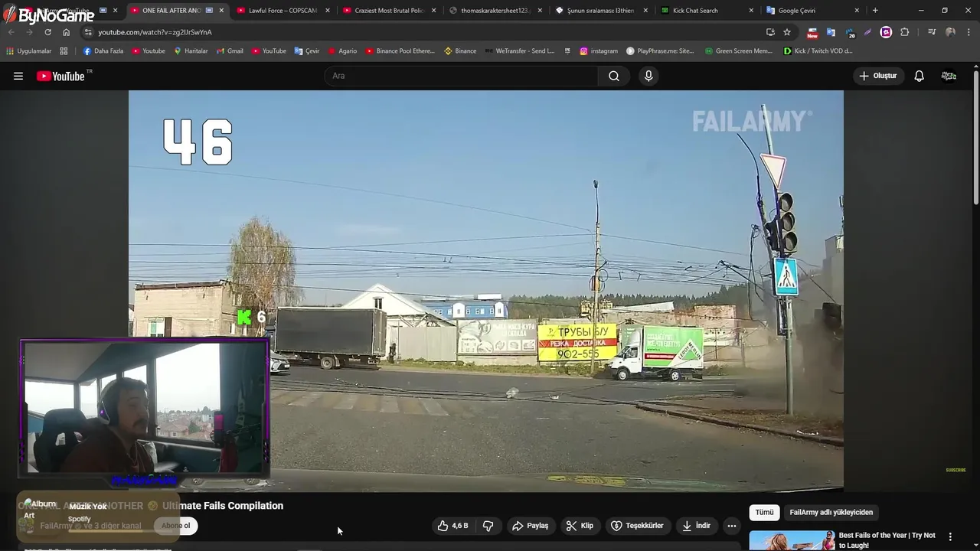Open the extension with 20 badge
This screenshot has height=551, width=980.
[x=850, y=32]
